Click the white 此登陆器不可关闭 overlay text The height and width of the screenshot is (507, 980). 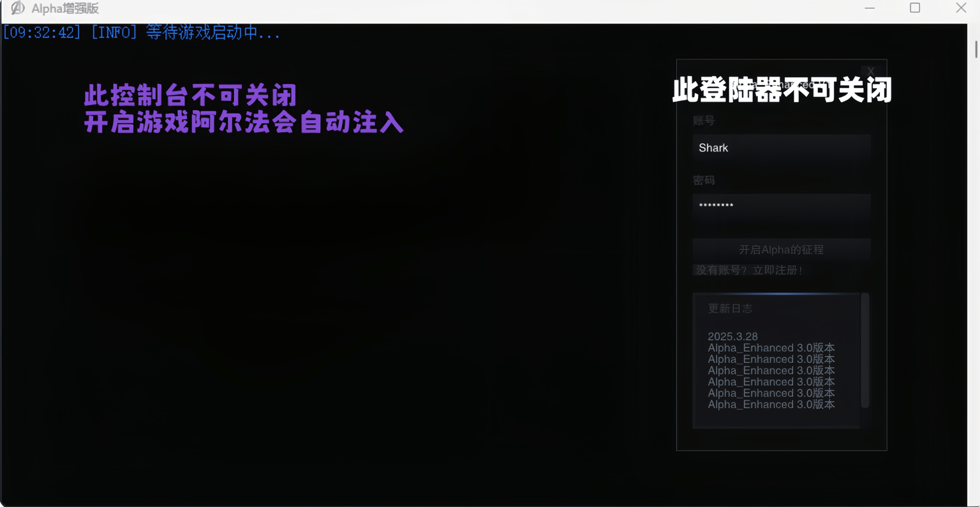pos(782,91)
